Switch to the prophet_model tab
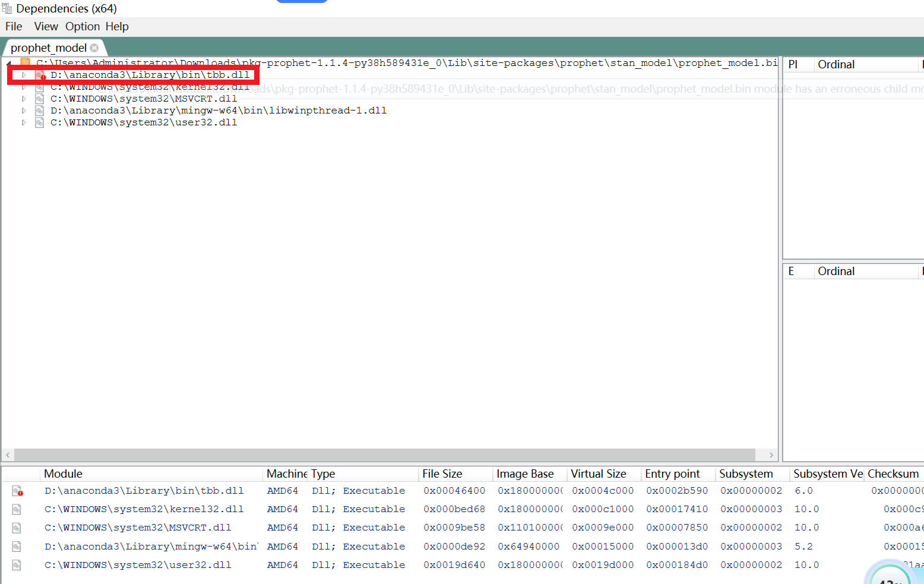Image resolution: width=924 pixels, height=584 pixels. pyautogui.click(x=49, y=47)
